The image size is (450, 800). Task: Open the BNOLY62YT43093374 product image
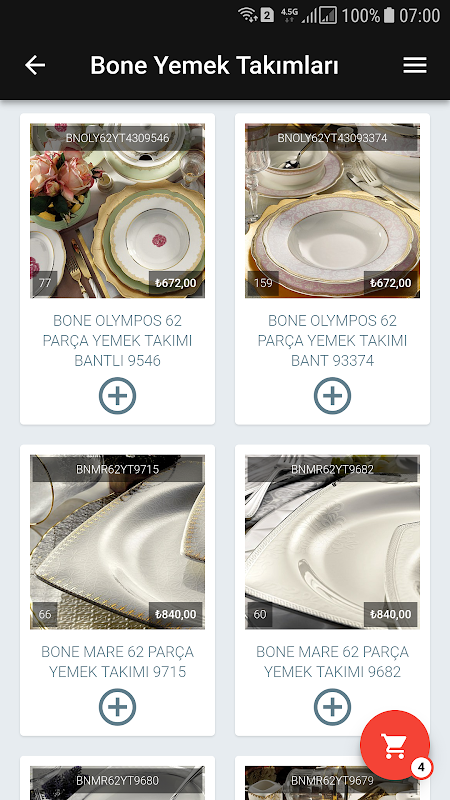tap(332, 211)
